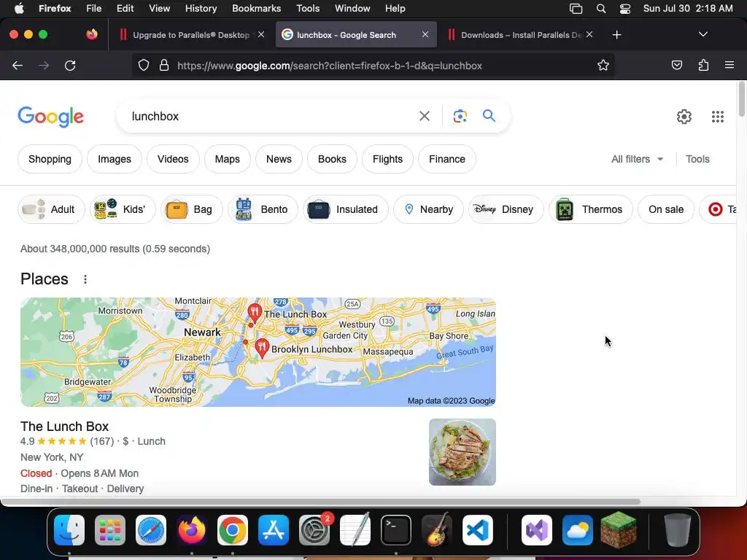Open the Pocket save icon
This screenshot has height=560, width=747.
(676, 66)
